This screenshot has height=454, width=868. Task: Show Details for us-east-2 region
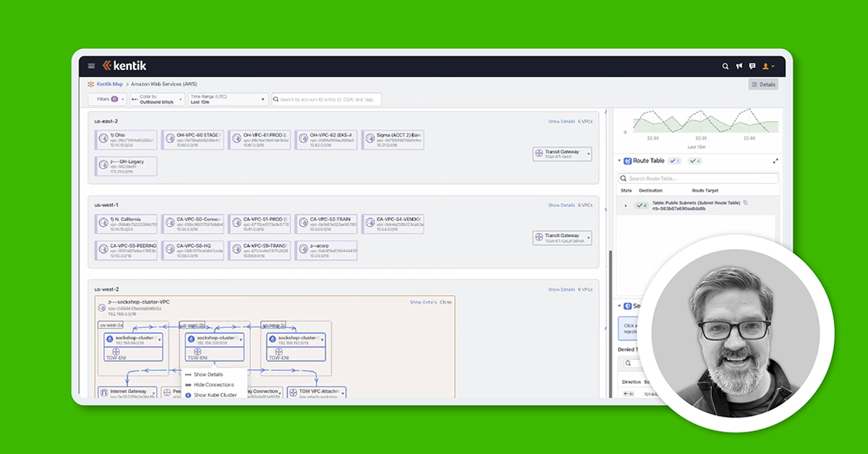561,122
